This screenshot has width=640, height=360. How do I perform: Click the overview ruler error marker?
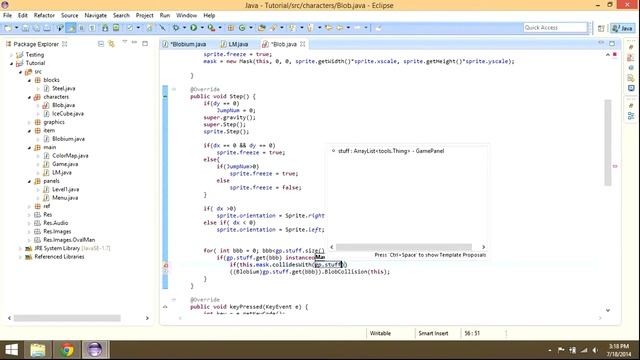[x=615, y=167]
